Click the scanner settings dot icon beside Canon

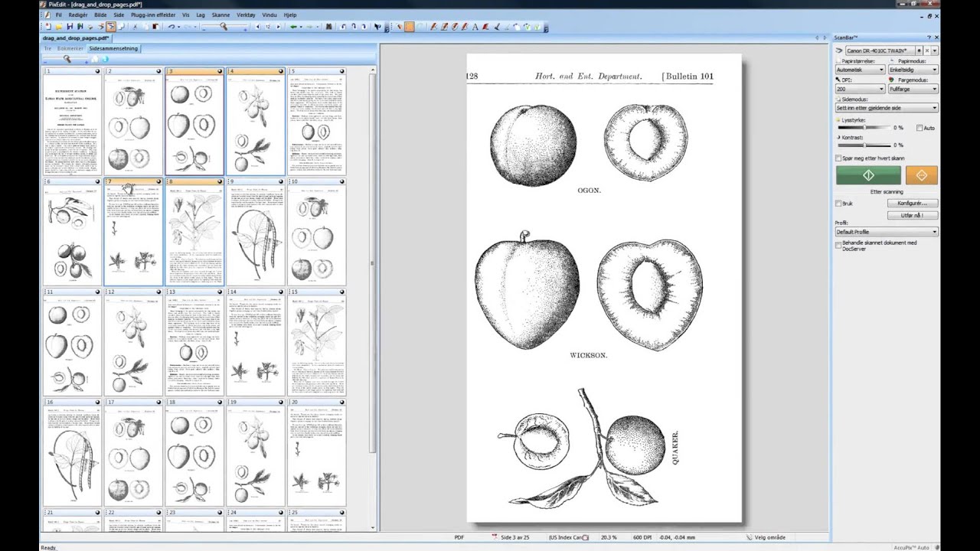click(x=919, y=51)
